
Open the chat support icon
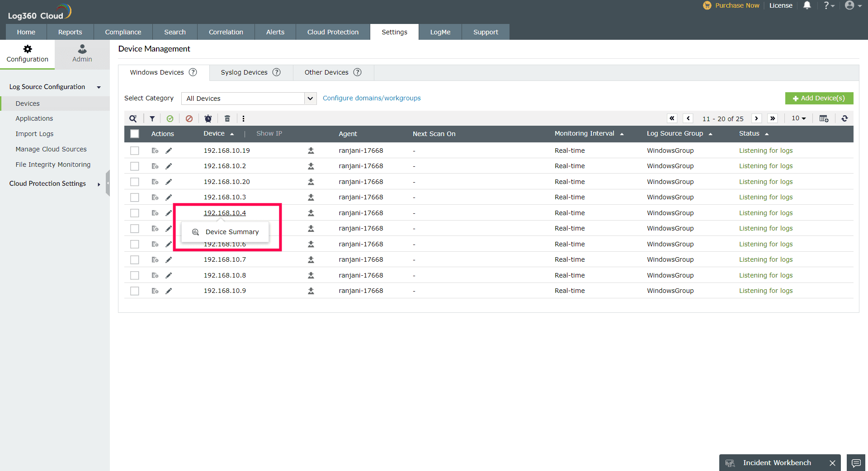(x=856, y=463)
